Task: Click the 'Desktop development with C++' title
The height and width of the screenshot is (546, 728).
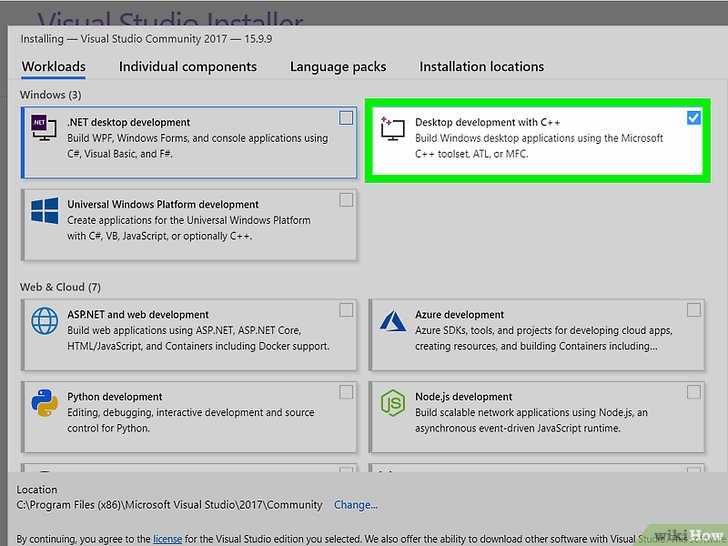Action: 488,122
